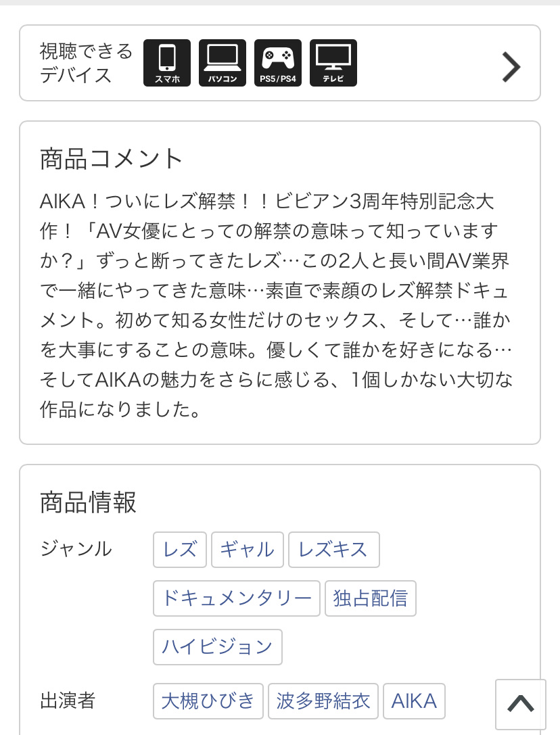Open performer 波多野結衣 link

tap(323, 701)
